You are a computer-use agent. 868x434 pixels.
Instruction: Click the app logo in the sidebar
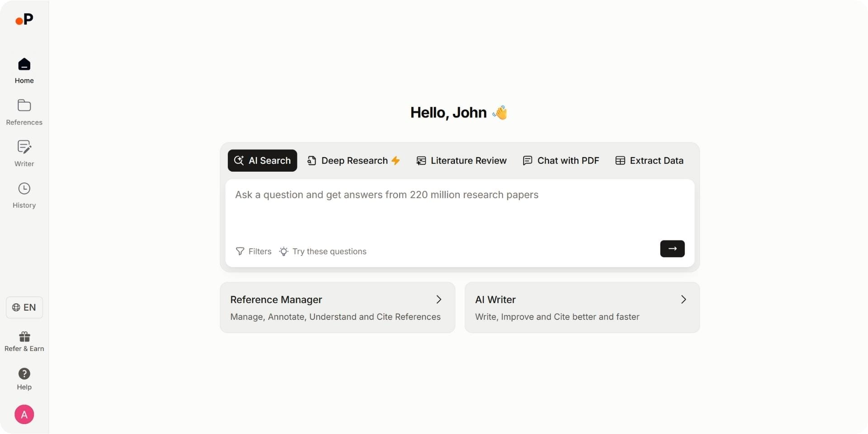(24, 19)
